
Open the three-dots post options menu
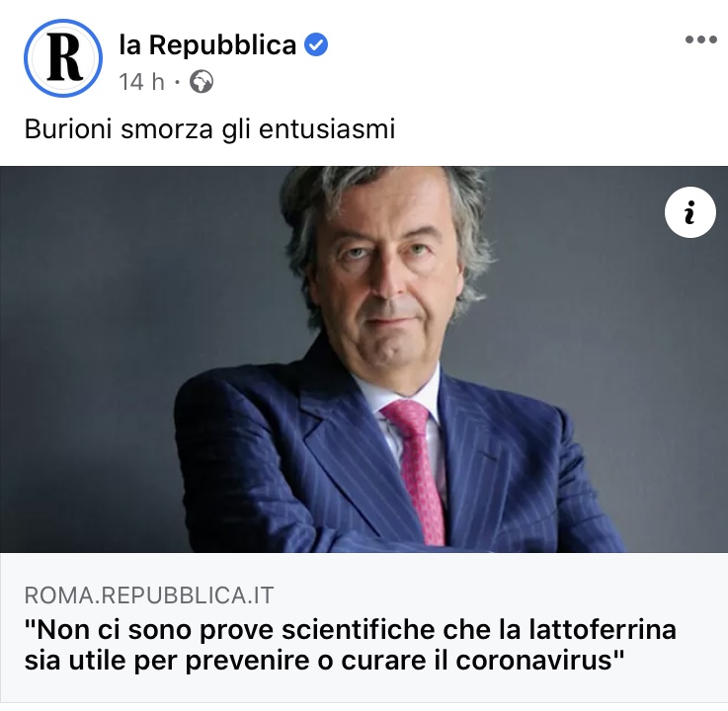point(701,39)
